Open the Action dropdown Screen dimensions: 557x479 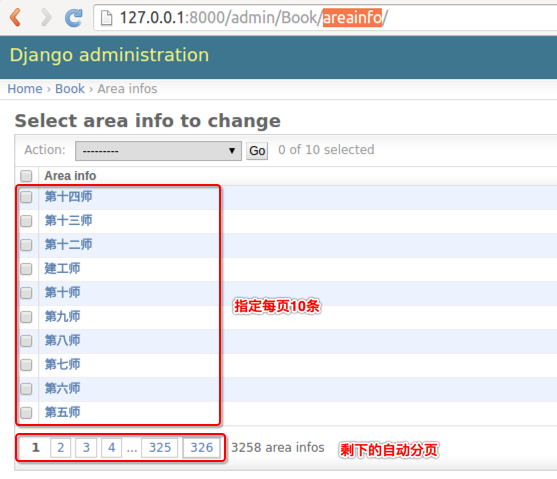coord(158,151)
